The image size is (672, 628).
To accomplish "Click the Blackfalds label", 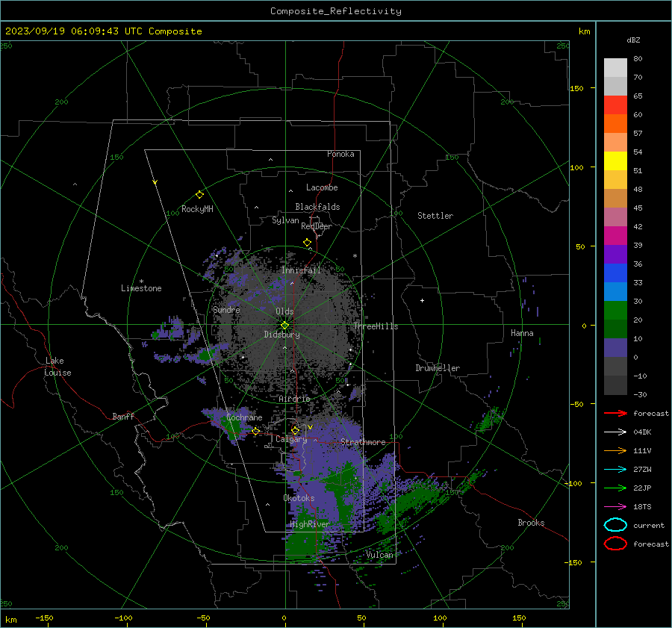I will (317, 207).
